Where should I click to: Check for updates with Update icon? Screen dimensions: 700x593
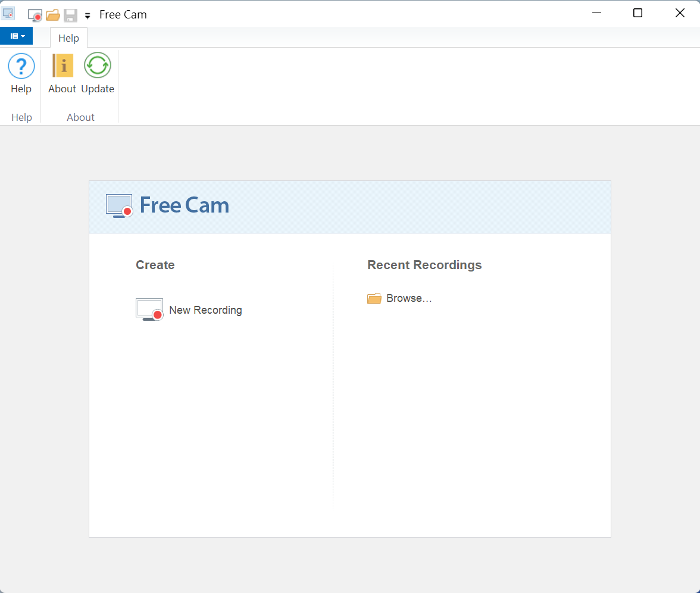pos(98,65)
